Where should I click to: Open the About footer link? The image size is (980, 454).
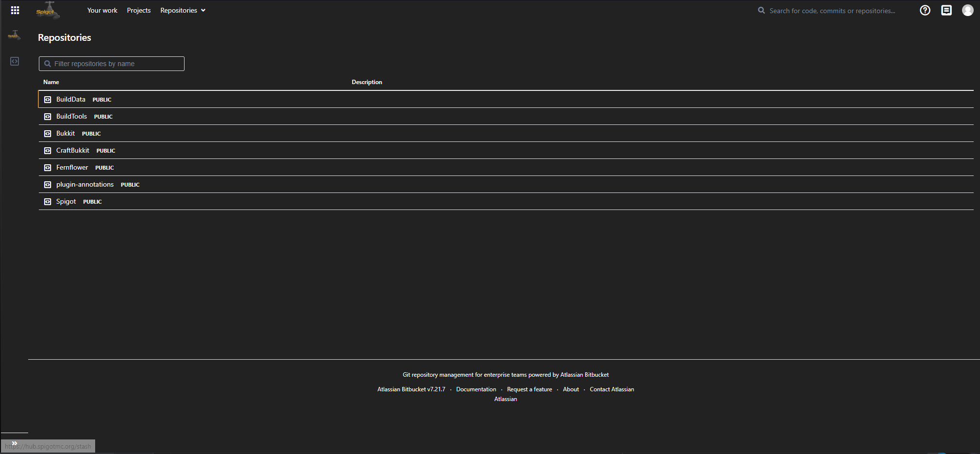(571, 389)
